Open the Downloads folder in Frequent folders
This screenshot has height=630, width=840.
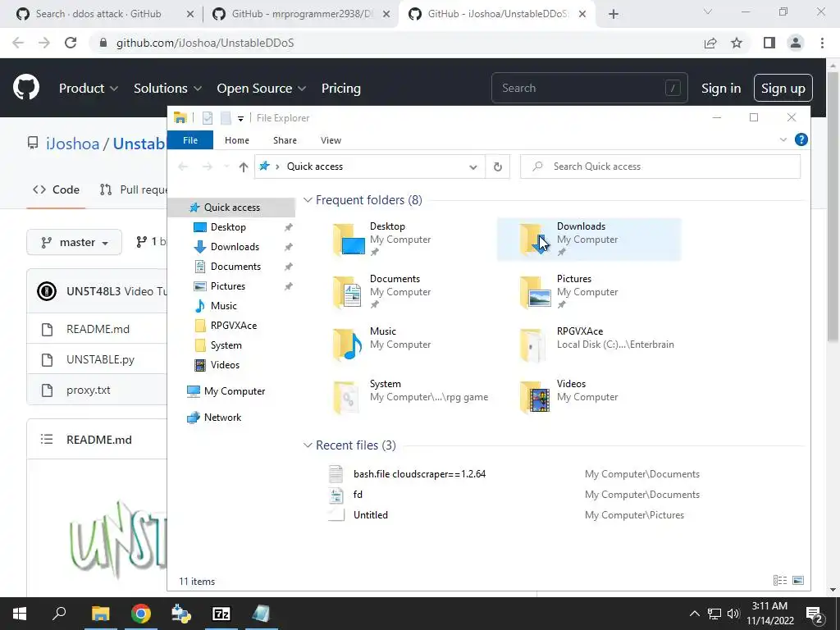(x=589, y=239)
